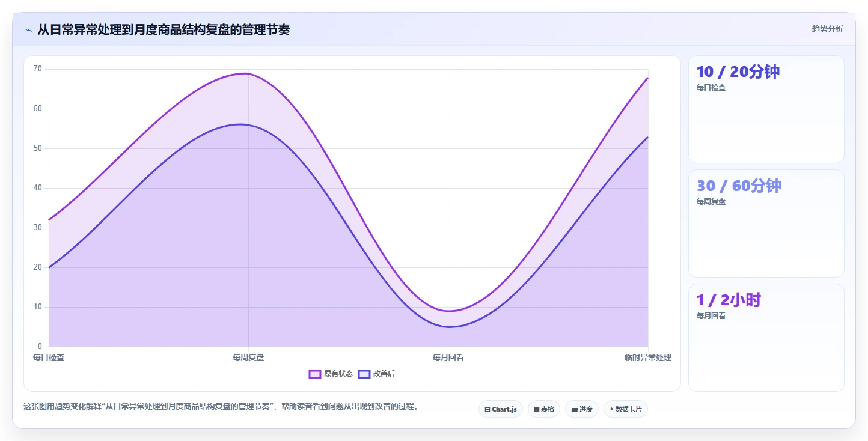Open the 10 / 20分钟 card
868x441 pixels.
[766, 109]
